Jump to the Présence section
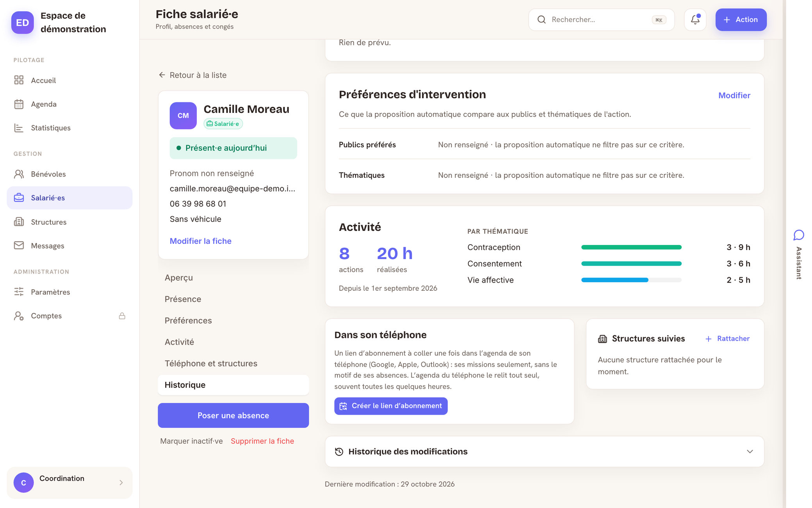 233,299
